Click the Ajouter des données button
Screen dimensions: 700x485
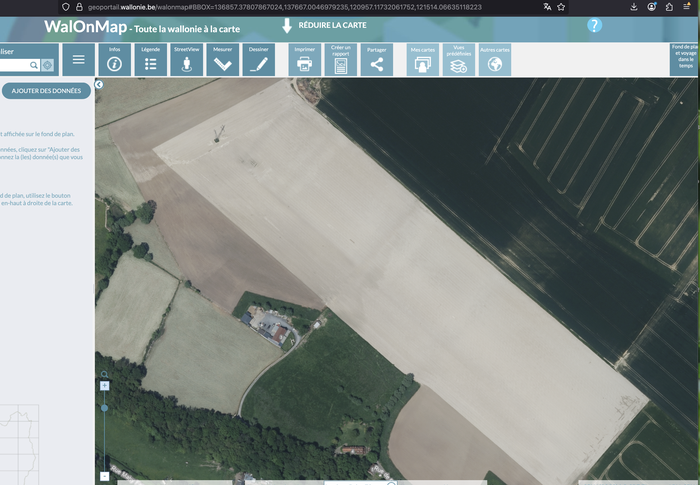click(45, 91)
